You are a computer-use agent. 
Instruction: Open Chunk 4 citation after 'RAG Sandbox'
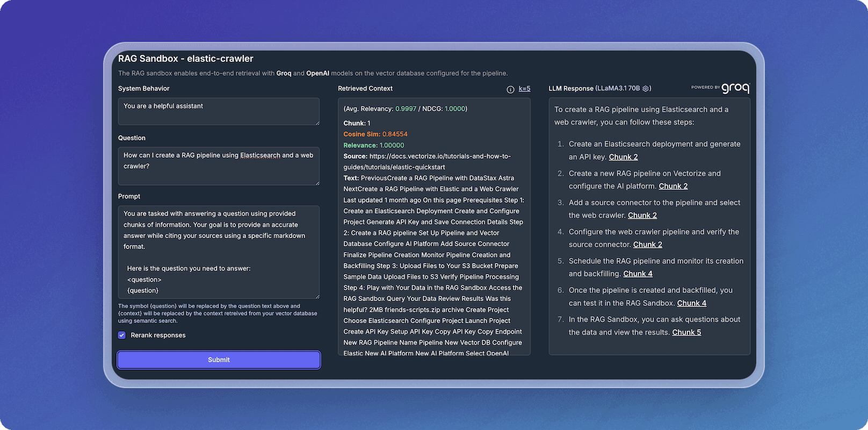(691, 303)
